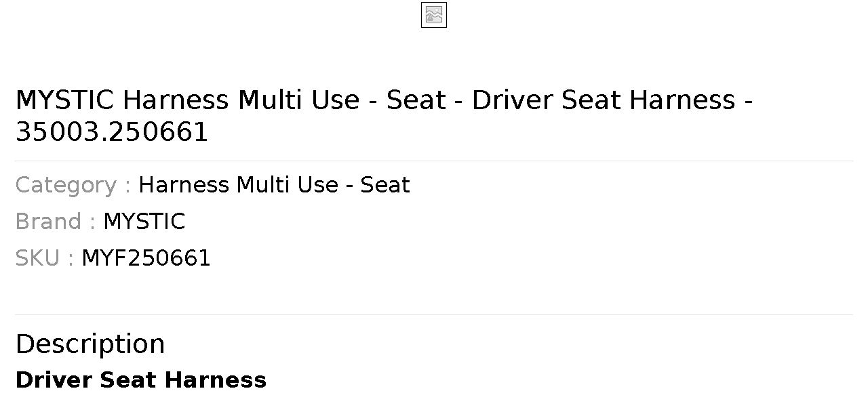Click the divider line above Description heading

434,314
